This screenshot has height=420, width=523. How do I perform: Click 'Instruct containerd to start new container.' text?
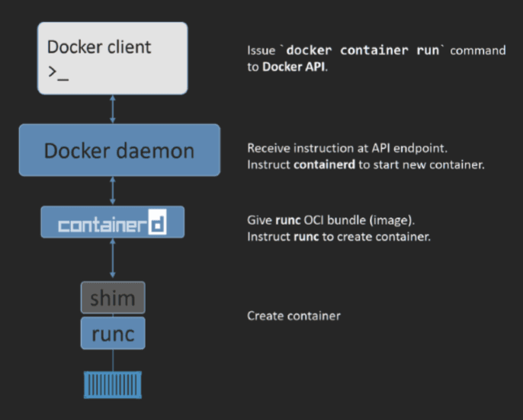tap(366, 165)
